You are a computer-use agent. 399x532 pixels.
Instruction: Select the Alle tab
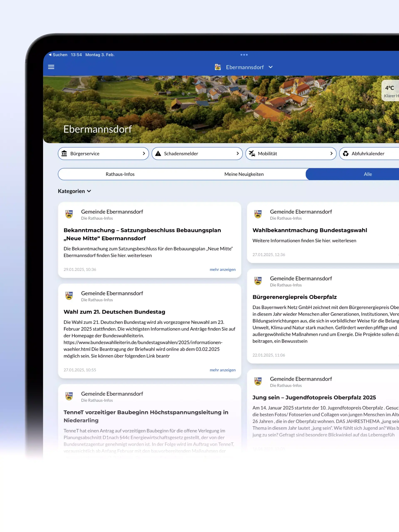352,174
